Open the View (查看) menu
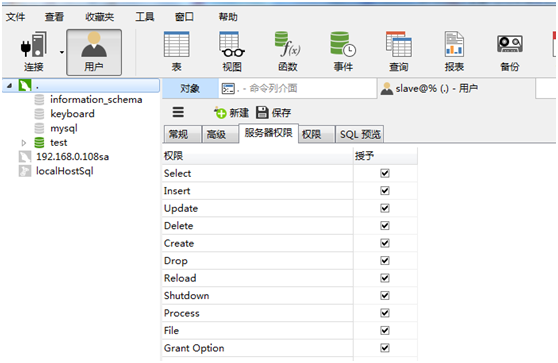 (54, 17)
